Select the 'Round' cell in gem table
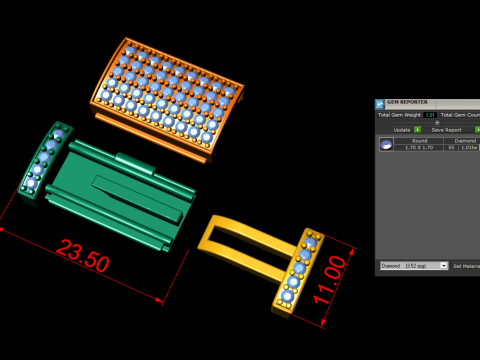 [x=419, y=141]
